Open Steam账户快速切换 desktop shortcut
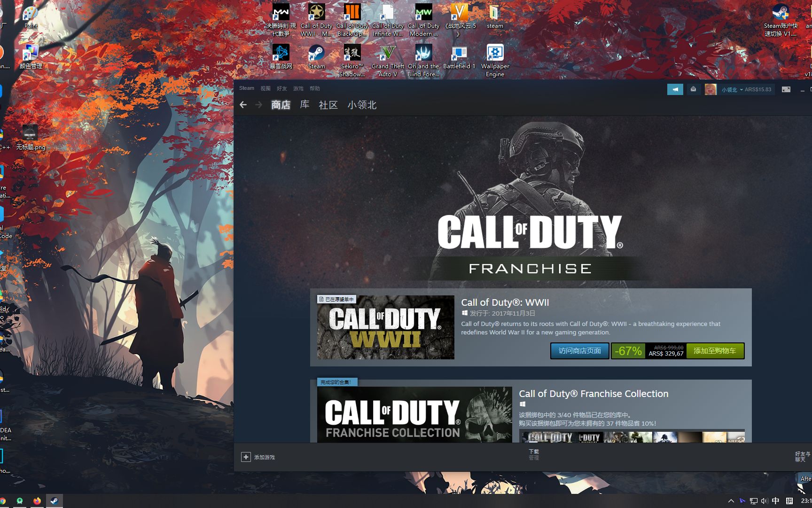 coord(781,20)
